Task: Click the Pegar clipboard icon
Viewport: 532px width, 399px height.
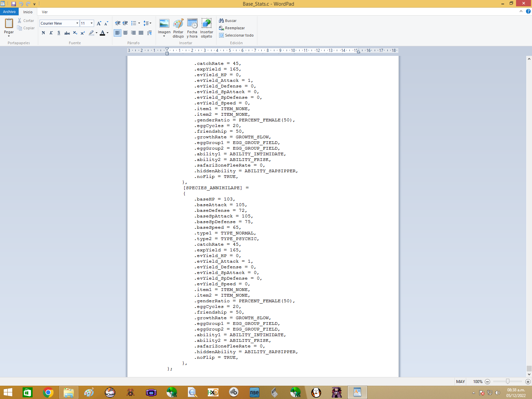Action: pyautogui.click(x=9, y=23)
